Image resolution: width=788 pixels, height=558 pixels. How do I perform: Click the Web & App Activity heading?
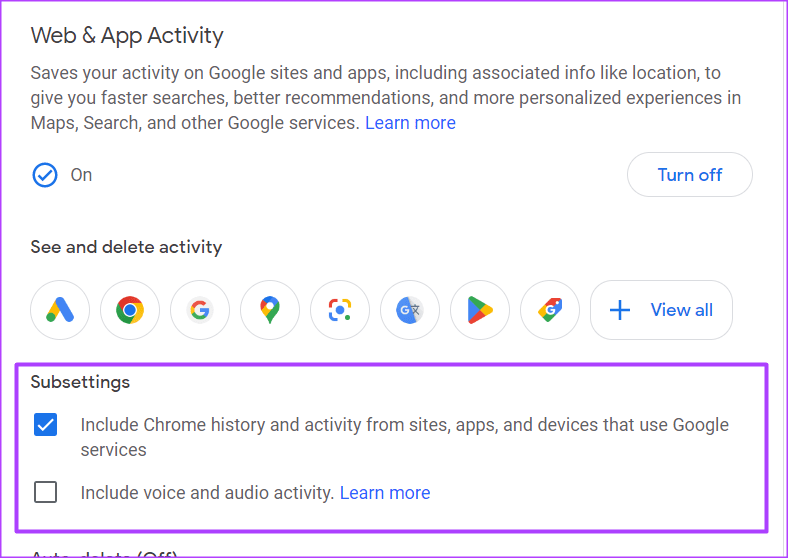coord(127,36)
